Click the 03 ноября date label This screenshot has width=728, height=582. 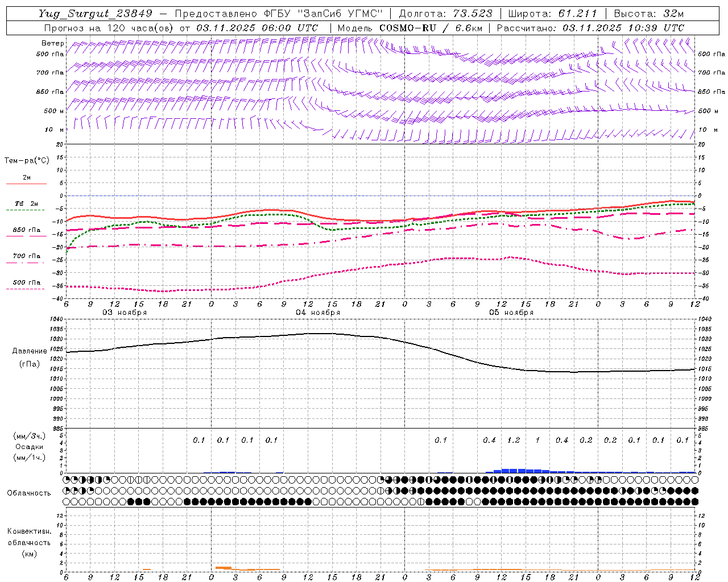[125, 313]
